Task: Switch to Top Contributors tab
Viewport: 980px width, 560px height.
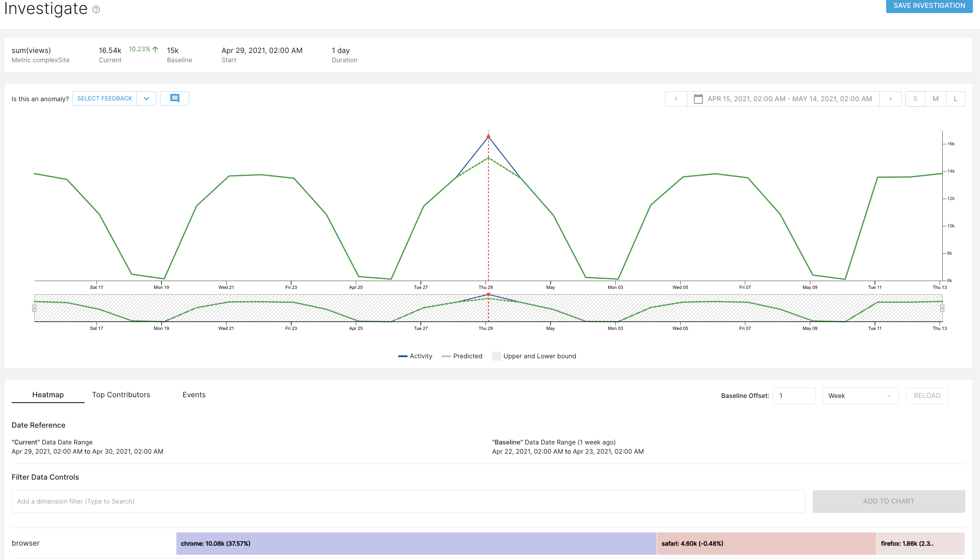Action: pos(121,395)
